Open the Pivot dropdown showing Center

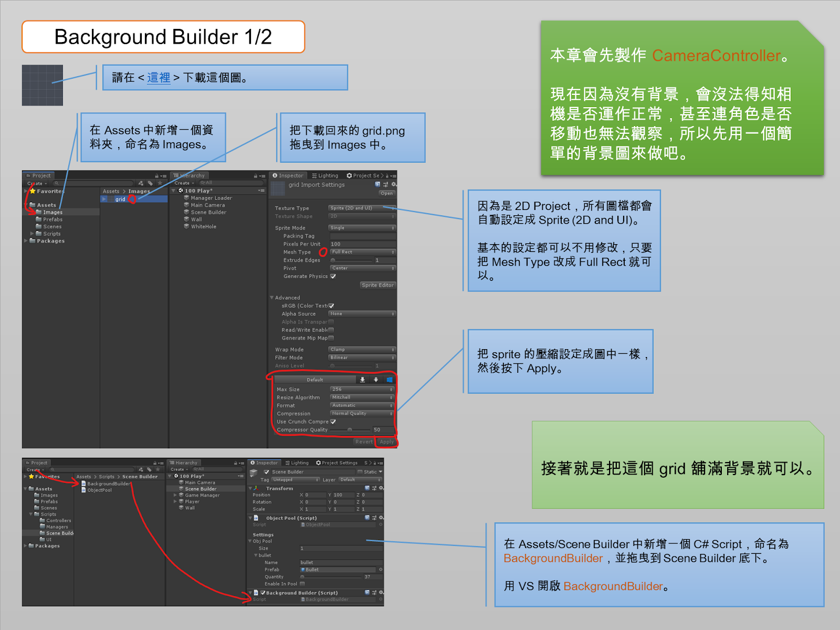(x=363, y=268)
